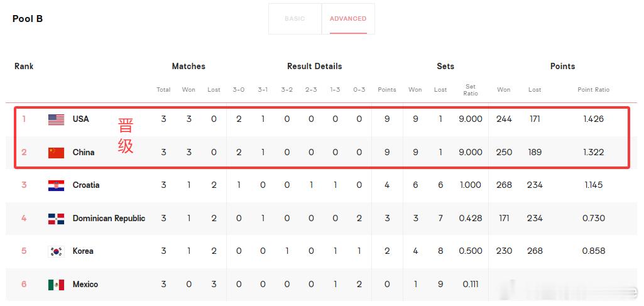644x306 pixels.
Task: Click the Pool B heading
Action: click(28, 19)
